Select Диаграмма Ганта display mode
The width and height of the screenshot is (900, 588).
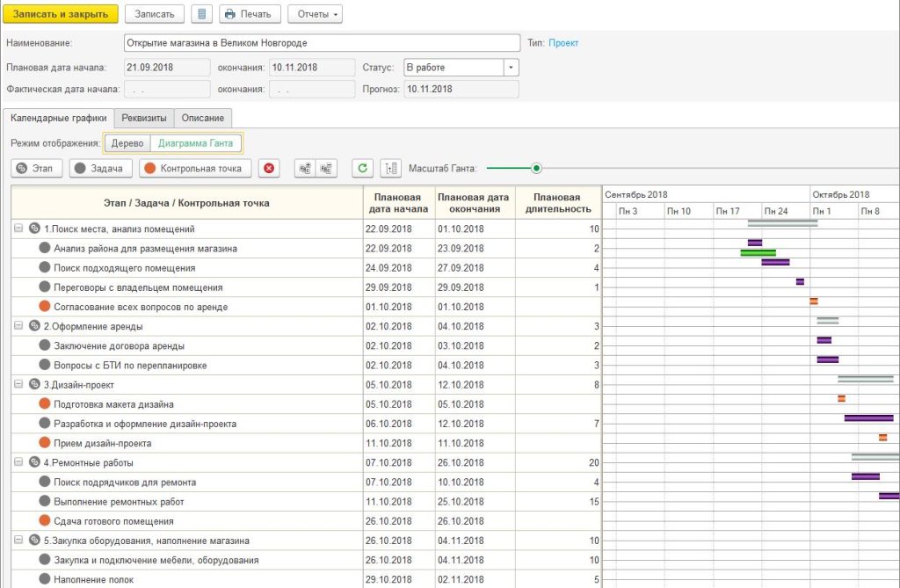[x=195, y=143]
